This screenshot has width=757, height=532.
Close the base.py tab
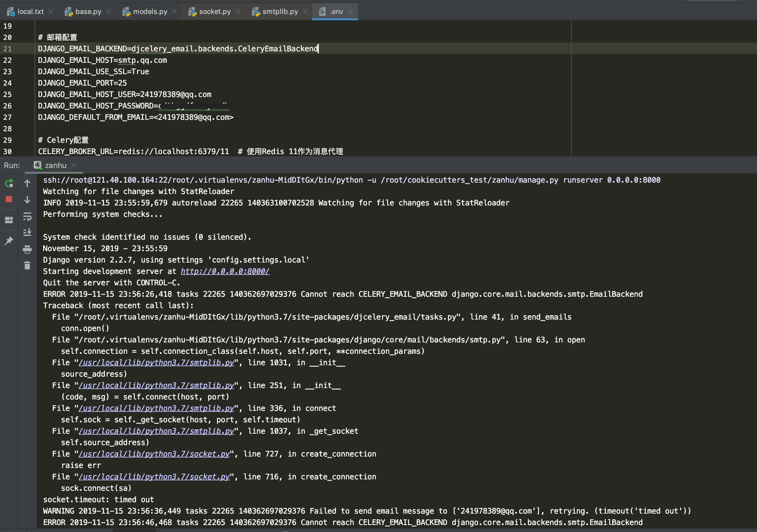[x=109, y=11]
